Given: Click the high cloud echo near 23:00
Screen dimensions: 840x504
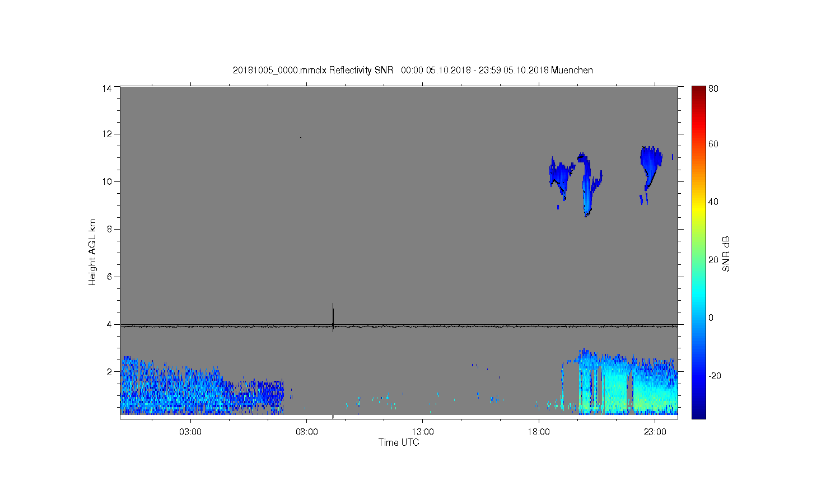Looking at the screenshot, I should (650, 167).
